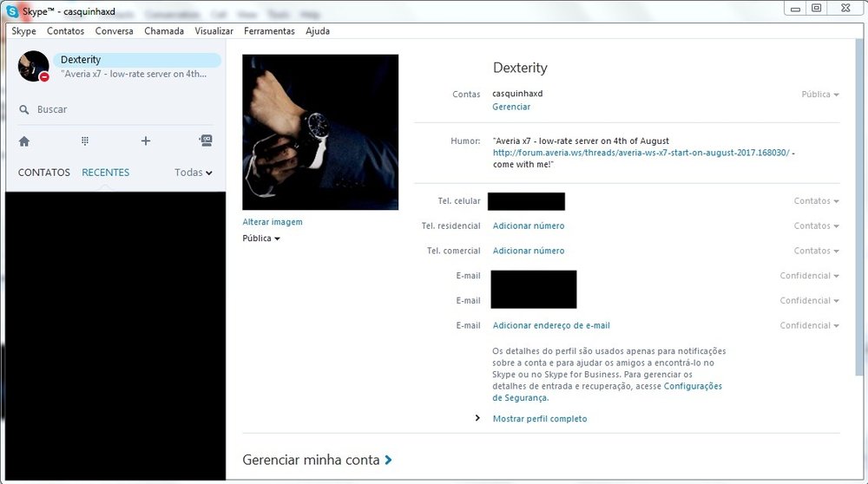This screenshot has height=484, width=868.
Task: Click the search magnifier icon
Action: [23, 109]
